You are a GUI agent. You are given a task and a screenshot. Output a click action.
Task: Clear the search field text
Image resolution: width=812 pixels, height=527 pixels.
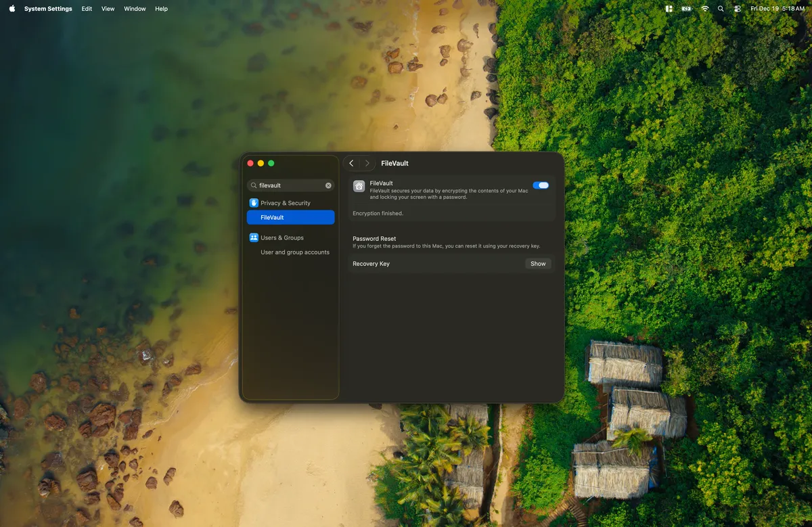pos(328,185)
